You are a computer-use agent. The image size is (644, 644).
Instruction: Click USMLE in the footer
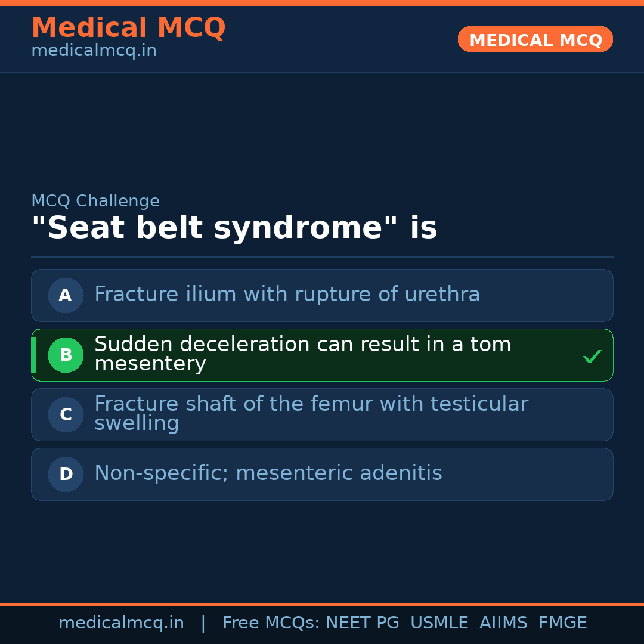(439, 623)
